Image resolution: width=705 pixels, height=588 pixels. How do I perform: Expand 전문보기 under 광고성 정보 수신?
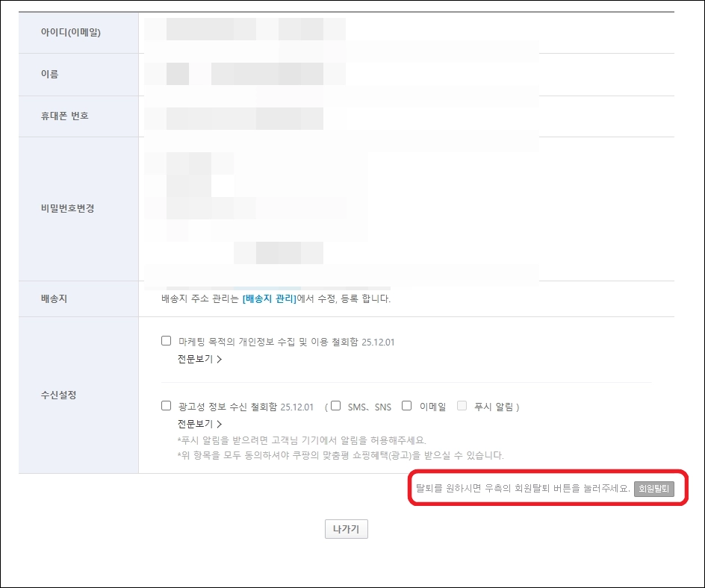tap(199, 424)
